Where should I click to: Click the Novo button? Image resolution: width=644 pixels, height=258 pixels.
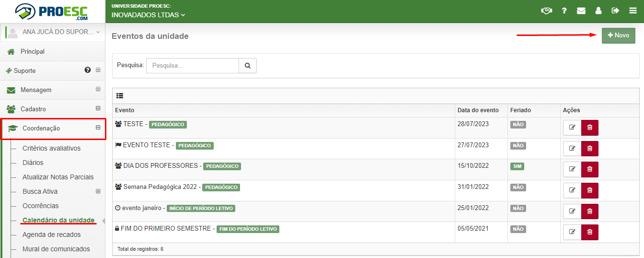click(x=619, y=35)
